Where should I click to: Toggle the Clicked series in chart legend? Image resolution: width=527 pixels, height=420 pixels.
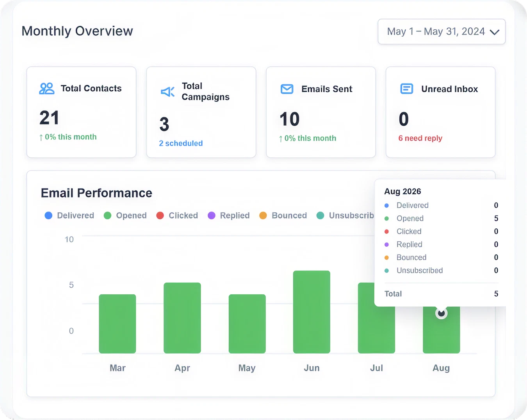click(x=177, y=215)
